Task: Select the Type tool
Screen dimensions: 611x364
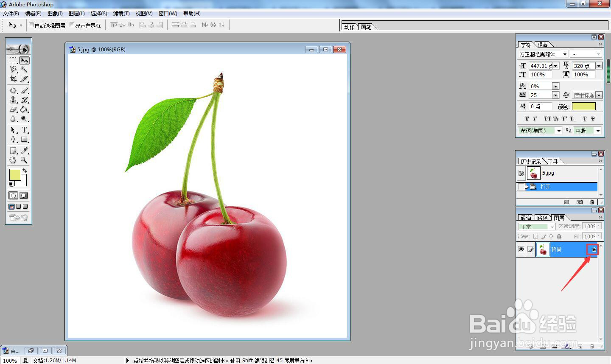Action: 24,129
